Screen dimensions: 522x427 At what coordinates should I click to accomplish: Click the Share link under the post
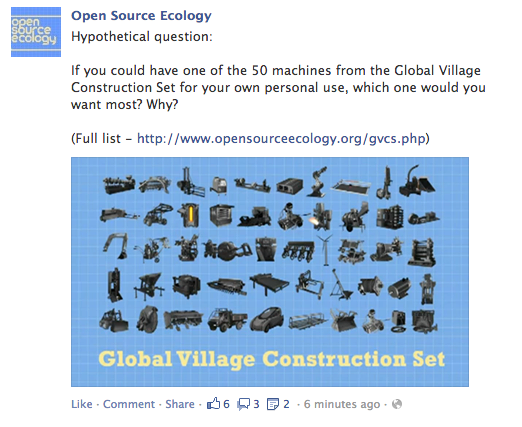180,404
